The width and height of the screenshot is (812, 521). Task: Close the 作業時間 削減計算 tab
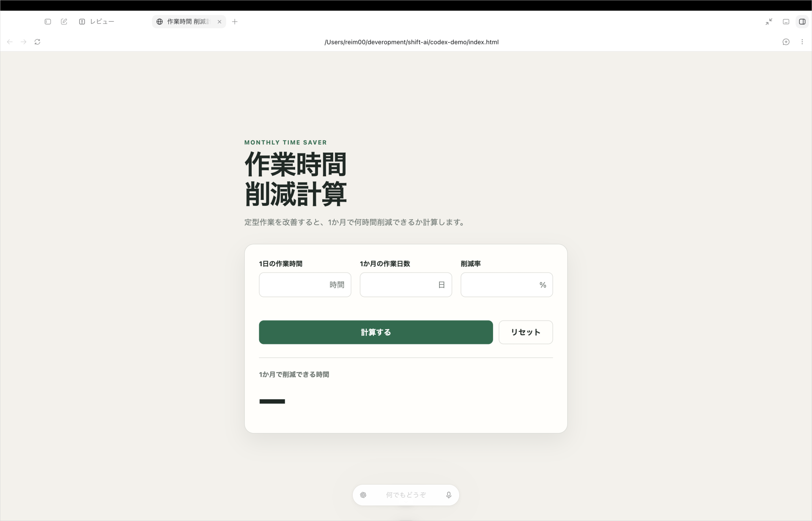point(219,22)
